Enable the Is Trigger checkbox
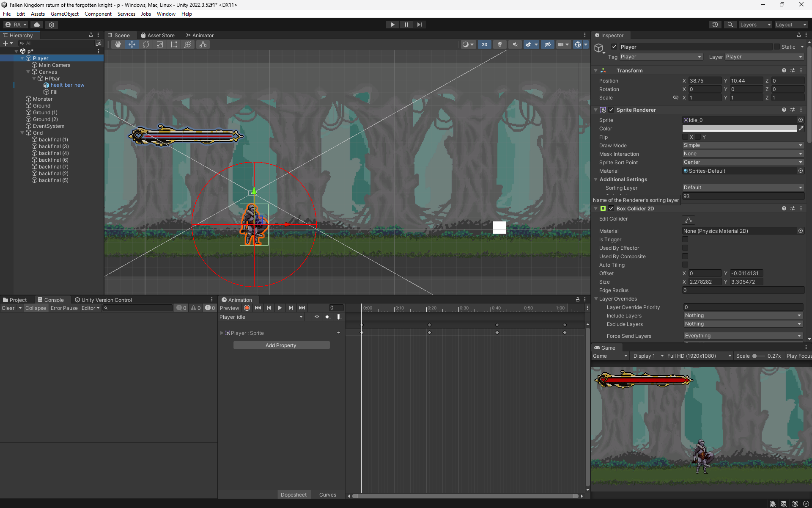 click(685, 240)
